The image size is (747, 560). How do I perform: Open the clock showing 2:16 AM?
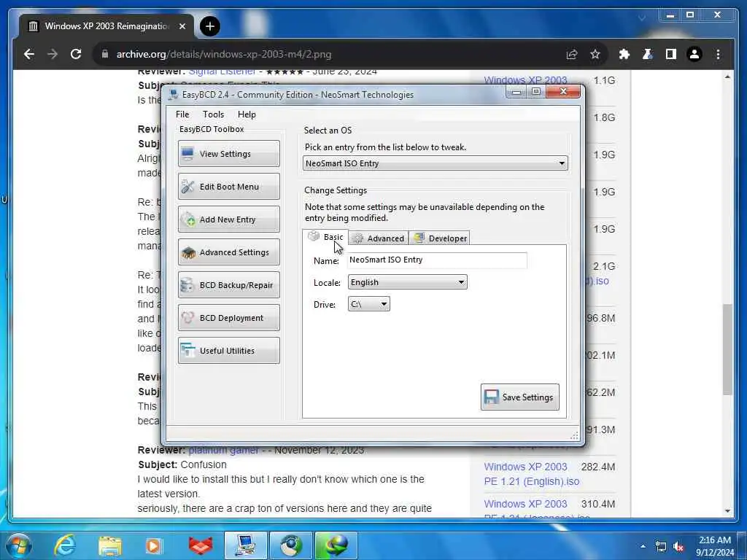714,546
